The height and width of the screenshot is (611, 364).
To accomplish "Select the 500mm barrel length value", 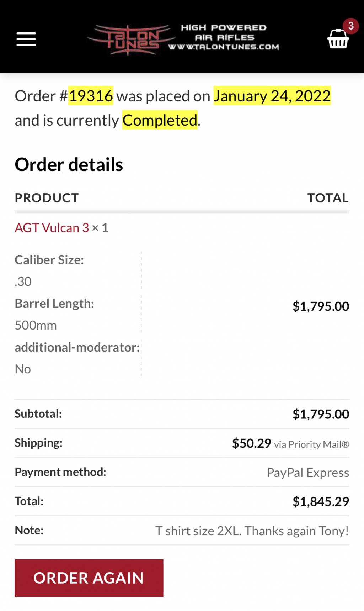I will [x=36, y=325].
